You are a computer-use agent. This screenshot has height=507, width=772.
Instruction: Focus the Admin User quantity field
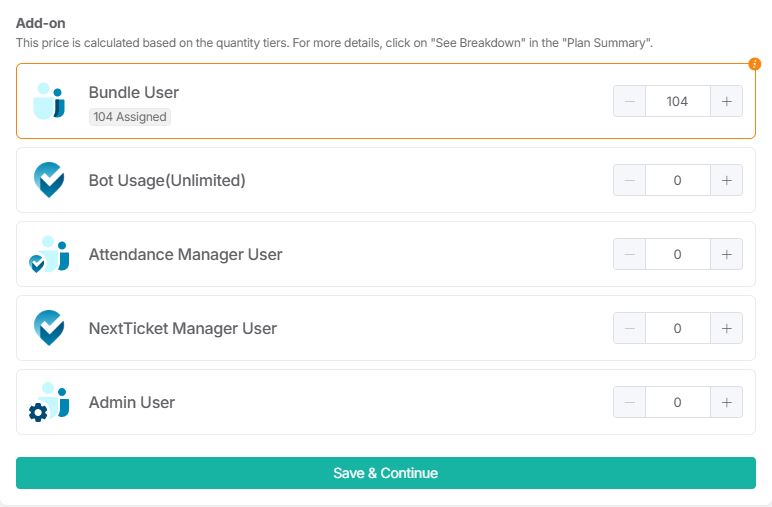677,402
